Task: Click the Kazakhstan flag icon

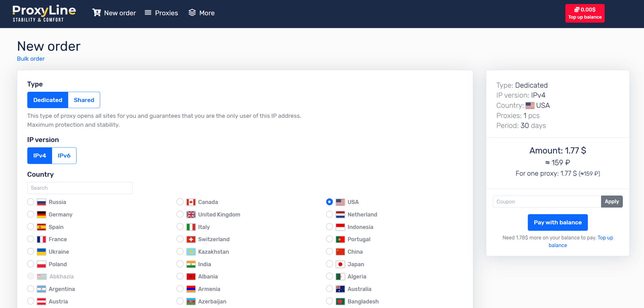Action: [x=191, y=252]
